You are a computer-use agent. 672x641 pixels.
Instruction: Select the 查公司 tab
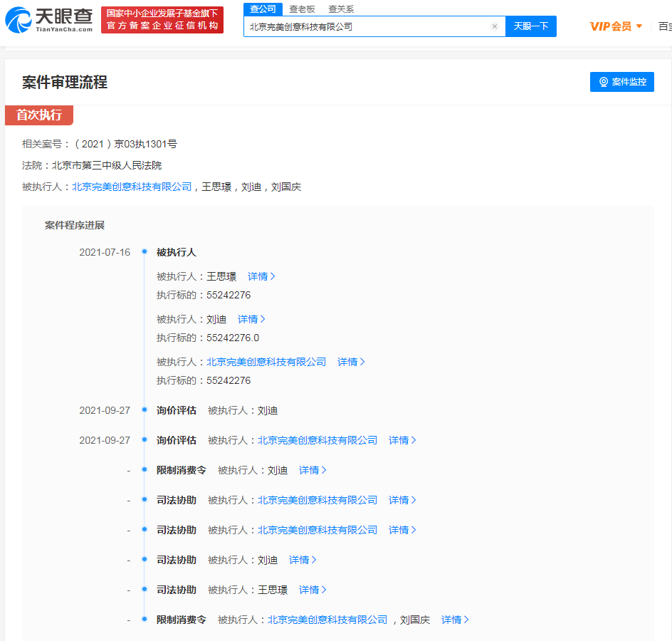point(263,9)
